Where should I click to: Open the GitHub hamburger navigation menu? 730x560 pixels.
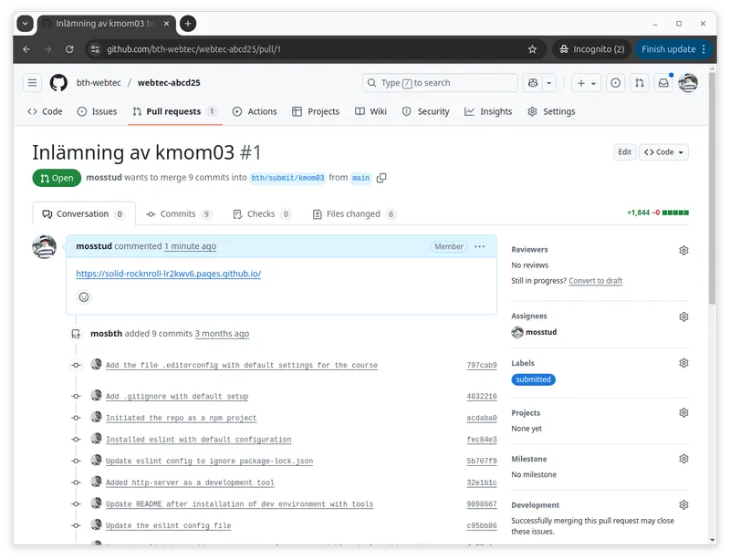point(33,83)
